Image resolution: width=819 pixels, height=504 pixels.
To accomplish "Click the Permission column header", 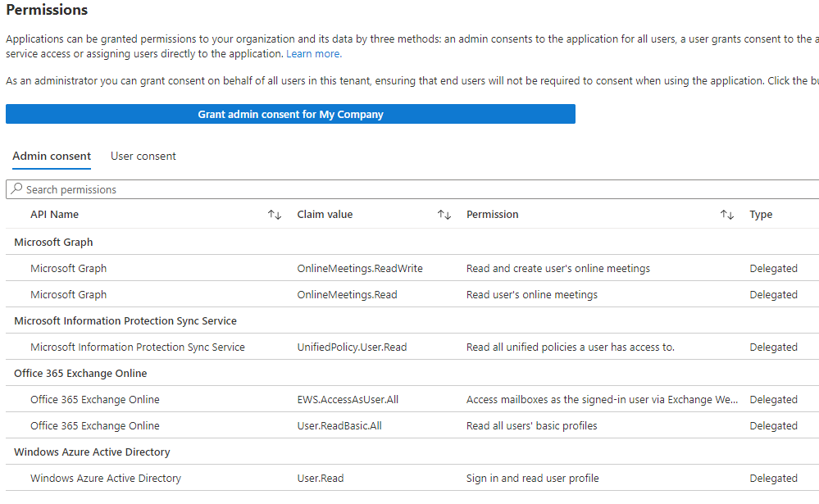I will 493,215.
